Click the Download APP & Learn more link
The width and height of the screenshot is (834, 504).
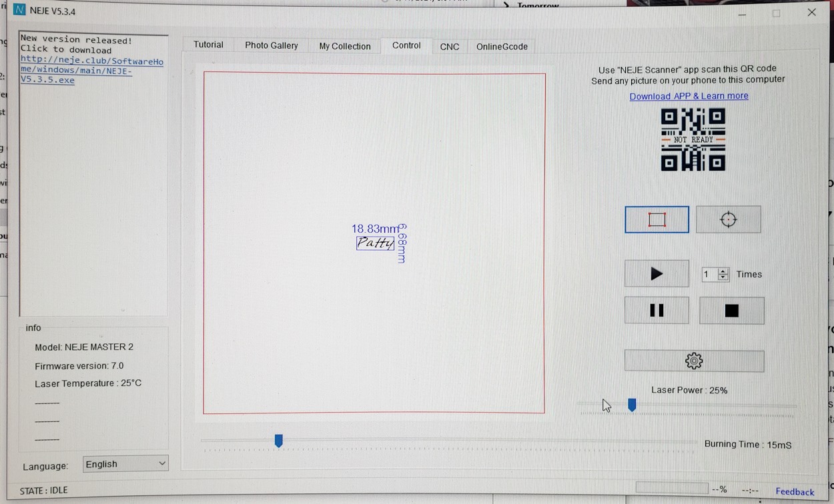pyautogui.click(x=689, y=96)
